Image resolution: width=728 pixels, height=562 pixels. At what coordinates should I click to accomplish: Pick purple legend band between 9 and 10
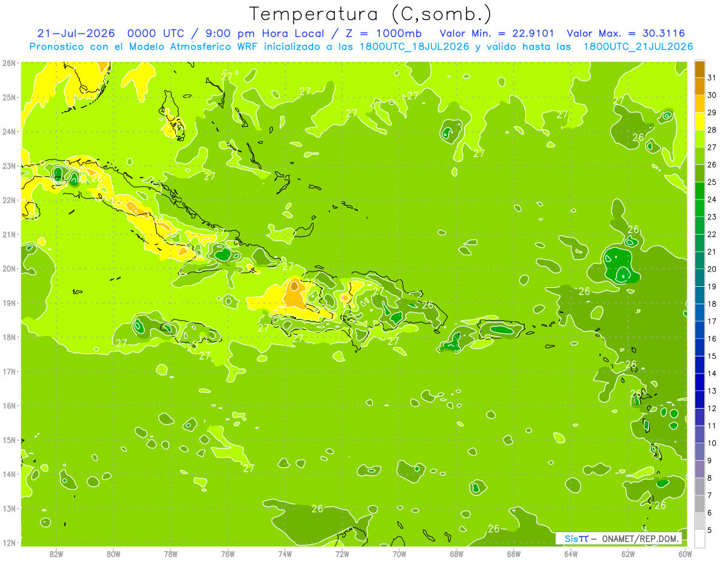point(700,452)
